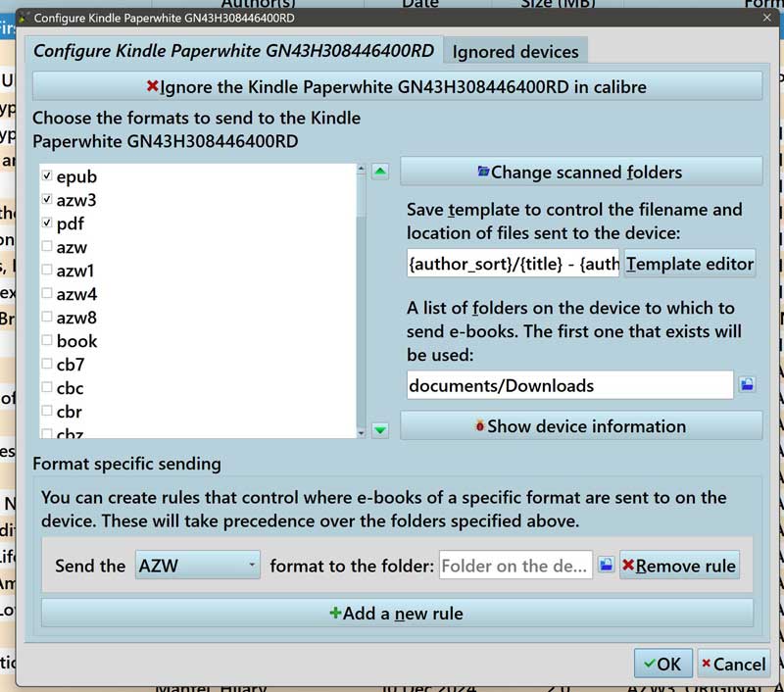Enable the cb7 format checkbox

(x=47, y=364)
